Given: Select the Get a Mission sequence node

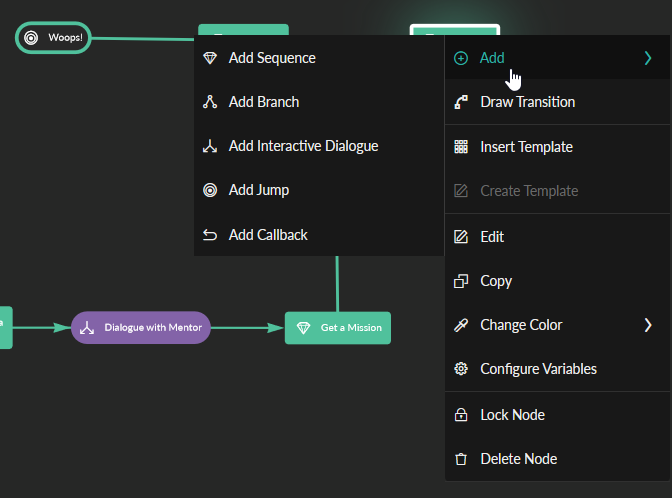Looking at the screenshot, I should tap(338, 328).
